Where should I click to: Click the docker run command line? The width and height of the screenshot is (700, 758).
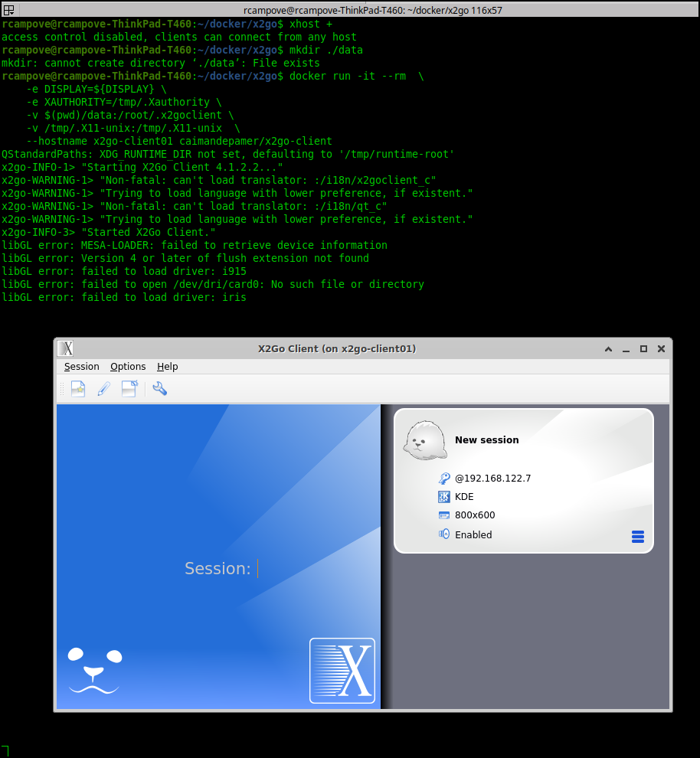213,76
